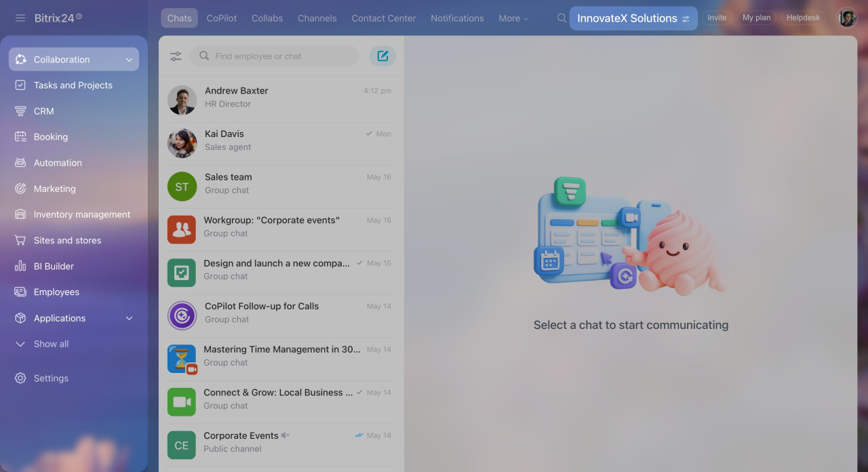Click the Inventory management icon
Viewport: 868px width, 472px height.
(x=20, y=214)
